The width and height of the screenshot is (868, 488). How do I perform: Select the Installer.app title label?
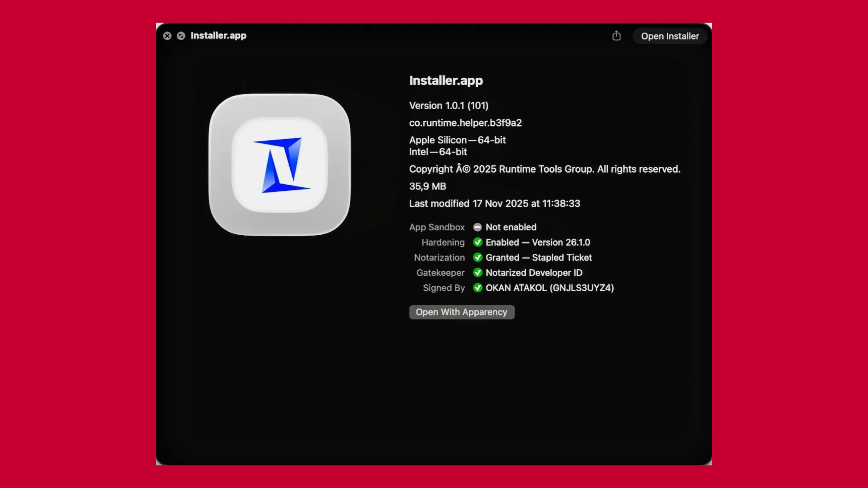click(446, 80)
